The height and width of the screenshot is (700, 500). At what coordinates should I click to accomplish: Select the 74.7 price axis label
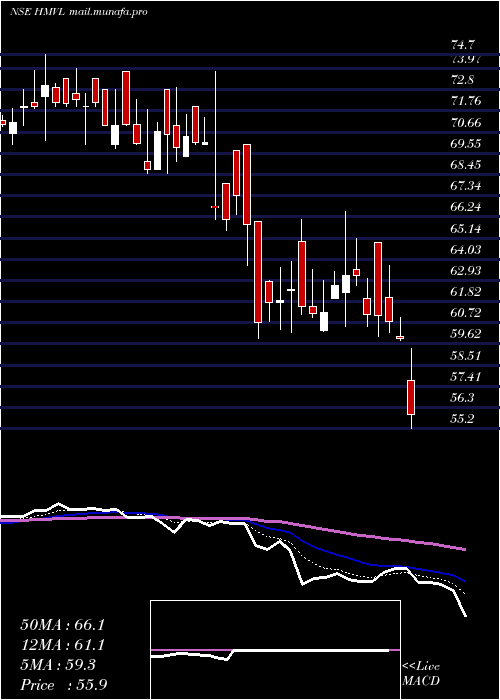click(462, 45)
